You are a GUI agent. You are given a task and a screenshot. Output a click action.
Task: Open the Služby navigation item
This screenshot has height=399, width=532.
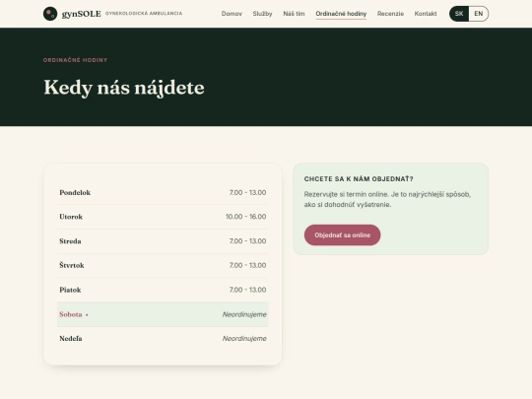pos(262,14)
